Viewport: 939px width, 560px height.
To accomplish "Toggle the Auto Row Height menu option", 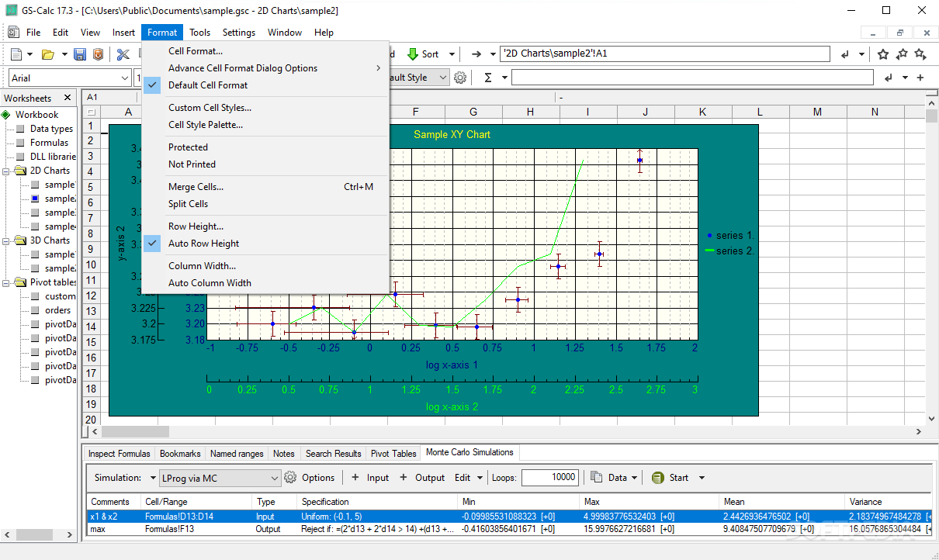I will (265, 244).
